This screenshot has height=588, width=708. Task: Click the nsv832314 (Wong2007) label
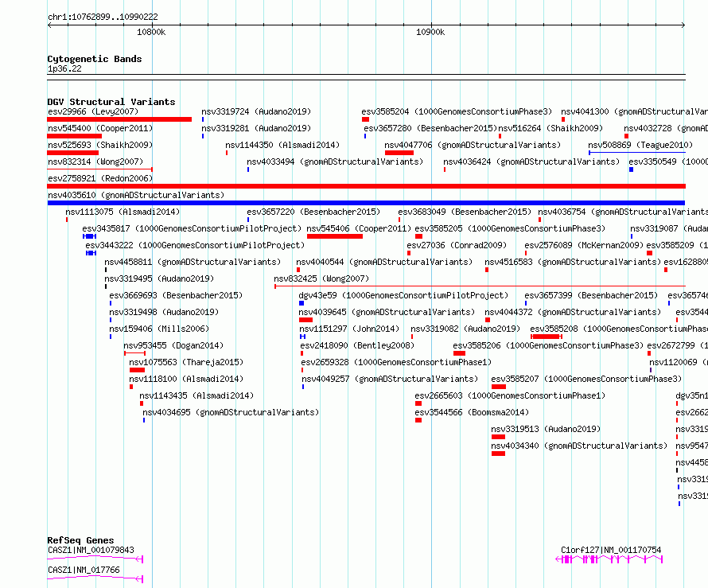point(95,162)
